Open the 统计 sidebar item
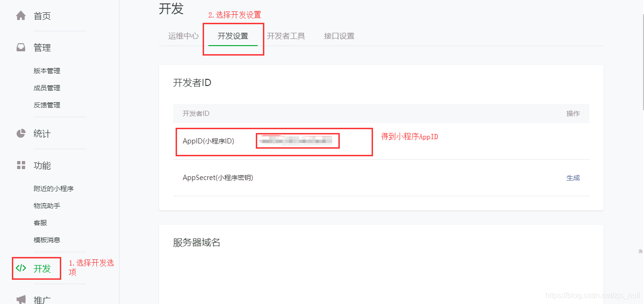The width and height of the screenshot is (644, 304). [42, 134]
